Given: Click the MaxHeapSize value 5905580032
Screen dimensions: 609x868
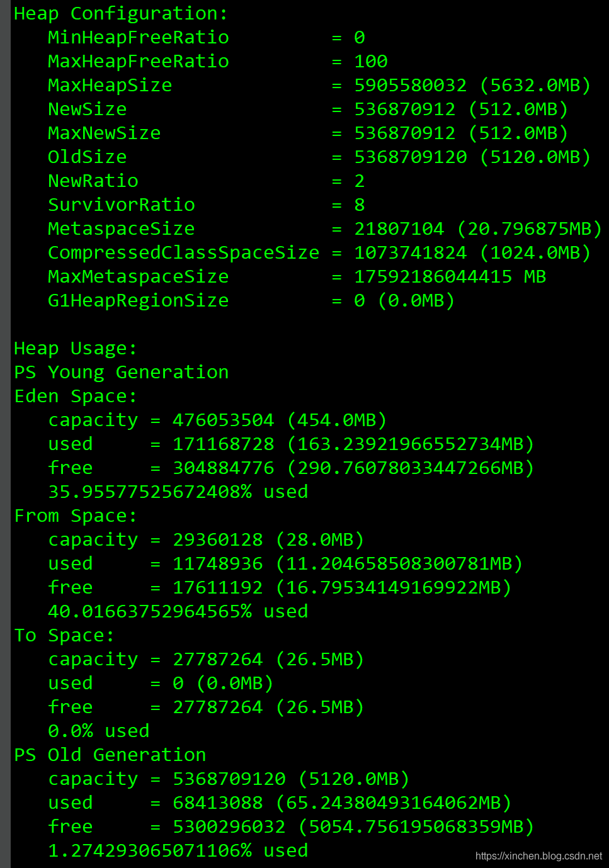Looking at the screenshot, I should tap(410, 85).
